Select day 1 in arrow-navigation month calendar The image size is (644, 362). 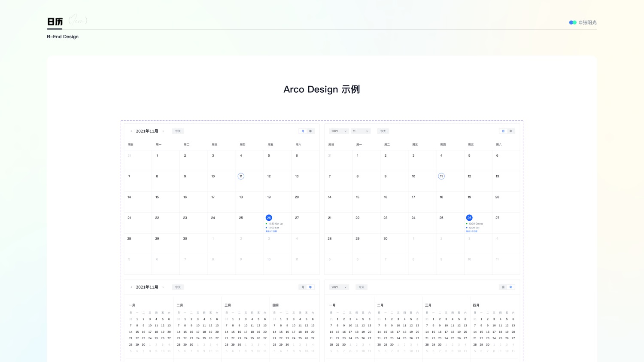point(157,155)
